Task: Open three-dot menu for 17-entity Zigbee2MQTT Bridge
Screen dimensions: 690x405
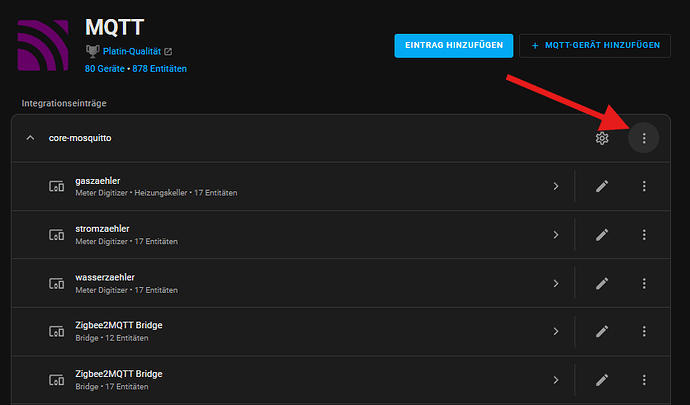Action: pos(644,379)
